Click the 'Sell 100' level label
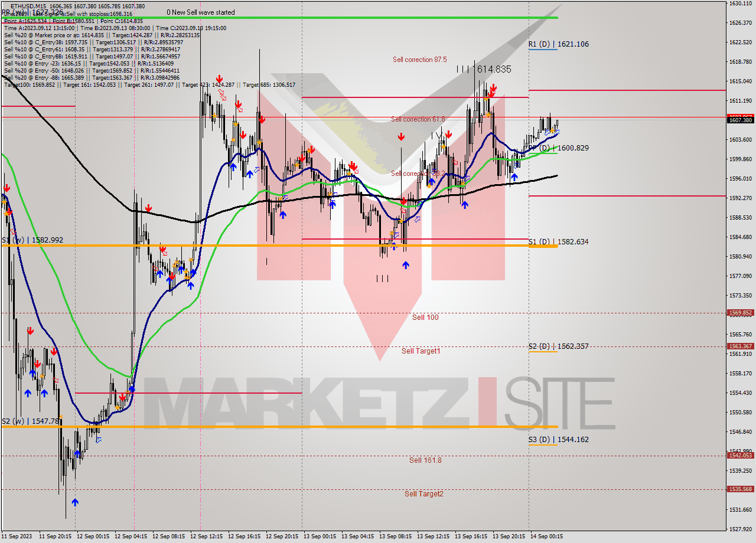Viewport: 756px width, 543px height. click(425, 318)
